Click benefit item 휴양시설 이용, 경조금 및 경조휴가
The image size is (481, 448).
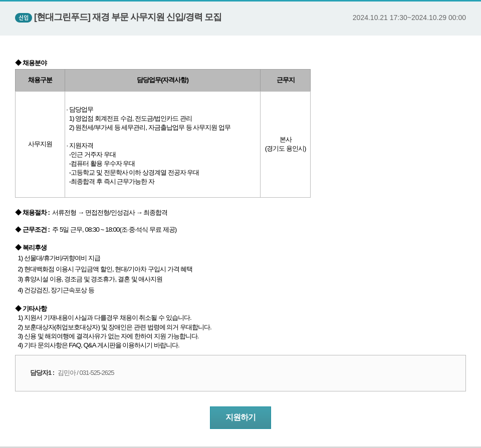point(90,279)
